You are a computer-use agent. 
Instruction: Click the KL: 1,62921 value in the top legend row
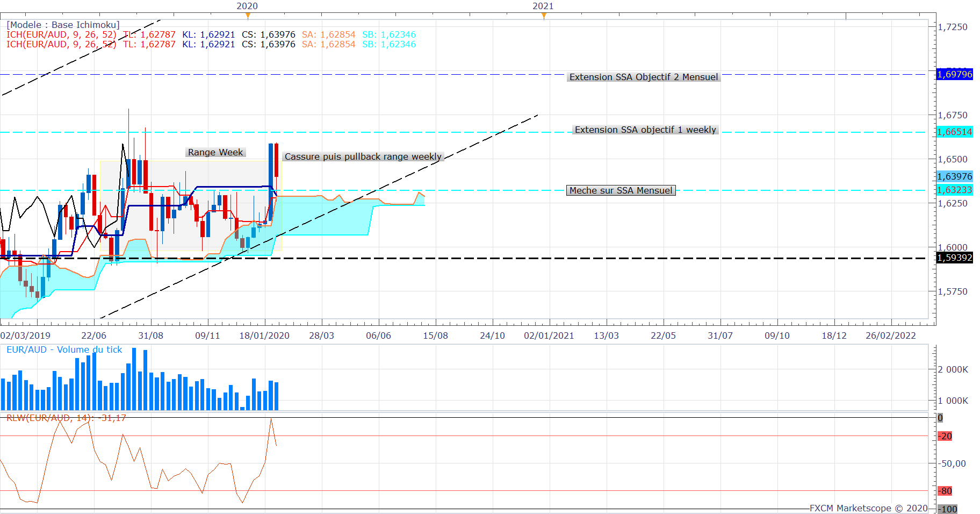pyautogui.click(x=208, y=34)
